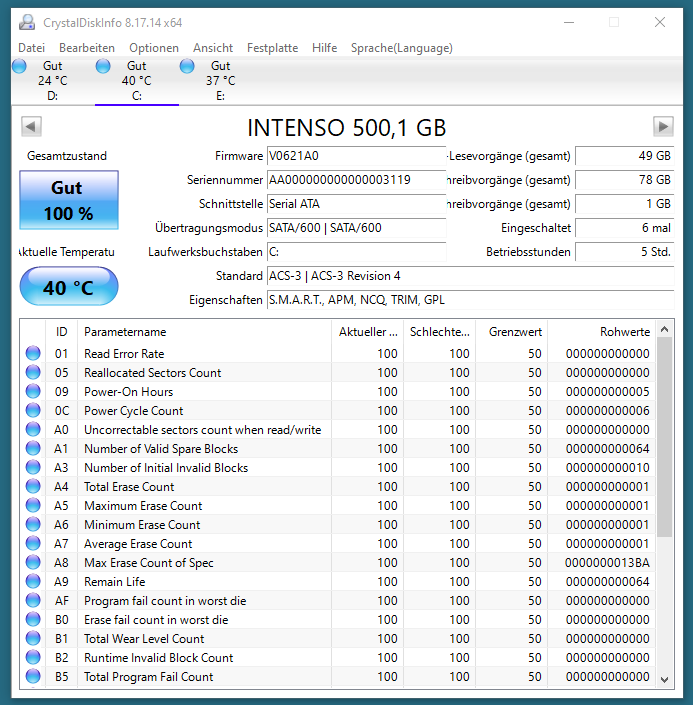This screenshot has height=705, width=693.
Task: Click the Eingeschaltet value 6 mal
Action: 625,228
